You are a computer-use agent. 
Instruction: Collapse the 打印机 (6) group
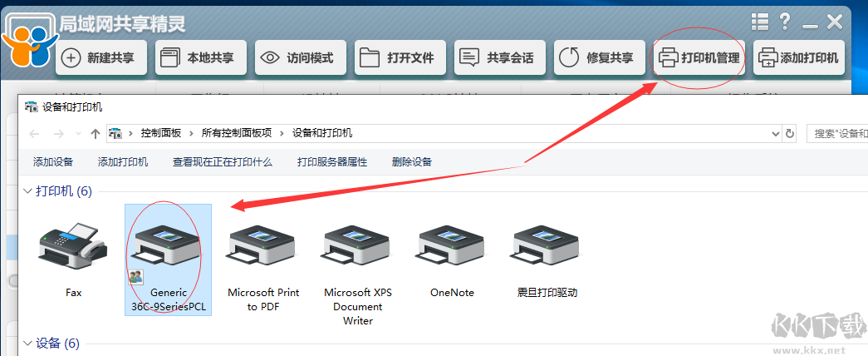27,191
